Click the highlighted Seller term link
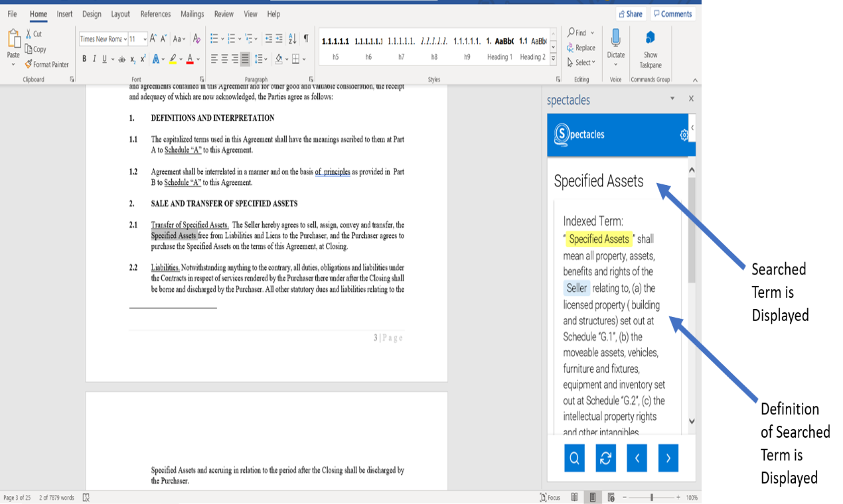This screenshot has height=504, width=843. pyautogui.click(x=577, y=288)
